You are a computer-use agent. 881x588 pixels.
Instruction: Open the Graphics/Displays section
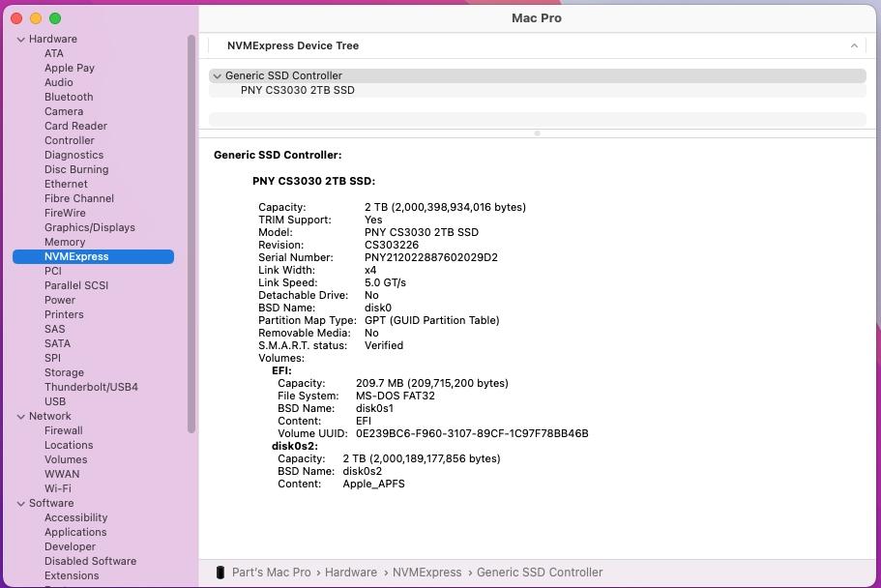(x=91, y=227)
